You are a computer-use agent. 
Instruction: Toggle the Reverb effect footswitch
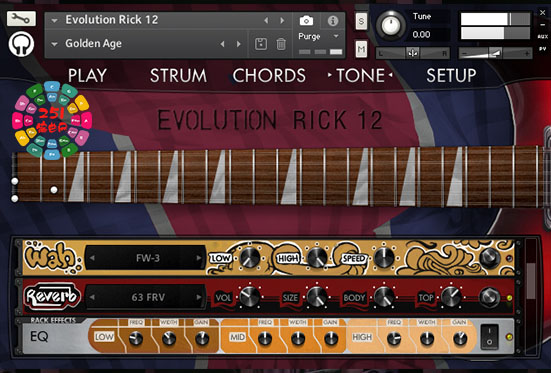coord(490,297)
